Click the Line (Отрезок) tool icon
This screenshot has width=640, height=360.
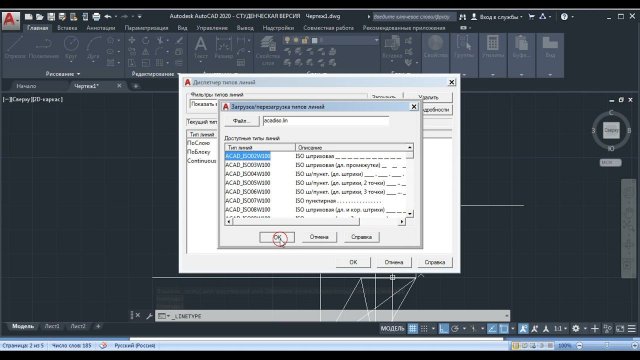[15, 44]
